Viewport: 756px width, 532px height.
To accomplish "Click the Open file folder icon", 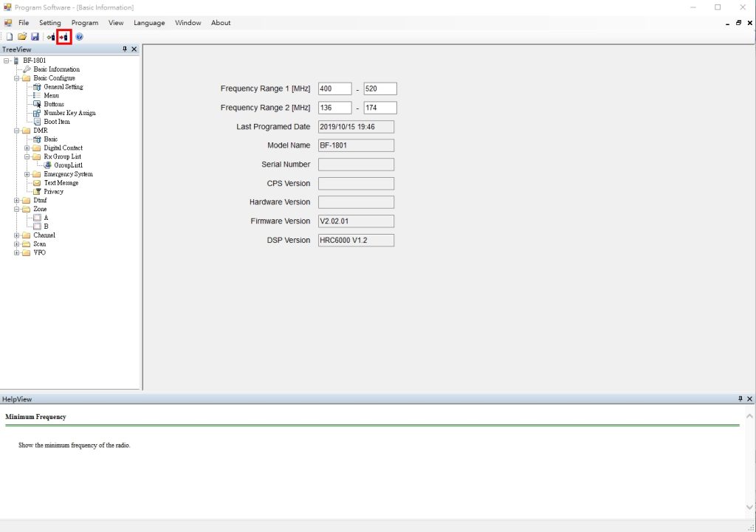I will point(22,37).
